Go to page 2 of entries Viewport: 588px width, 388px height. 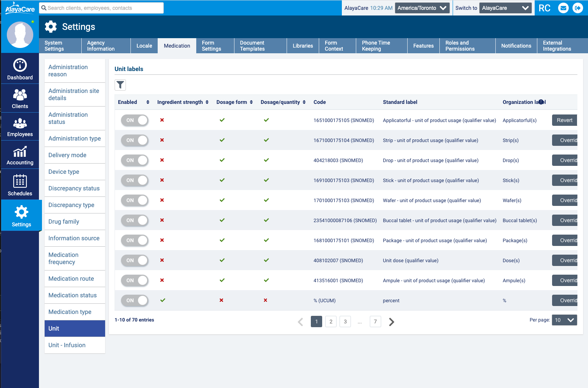[x=331, y=322]
